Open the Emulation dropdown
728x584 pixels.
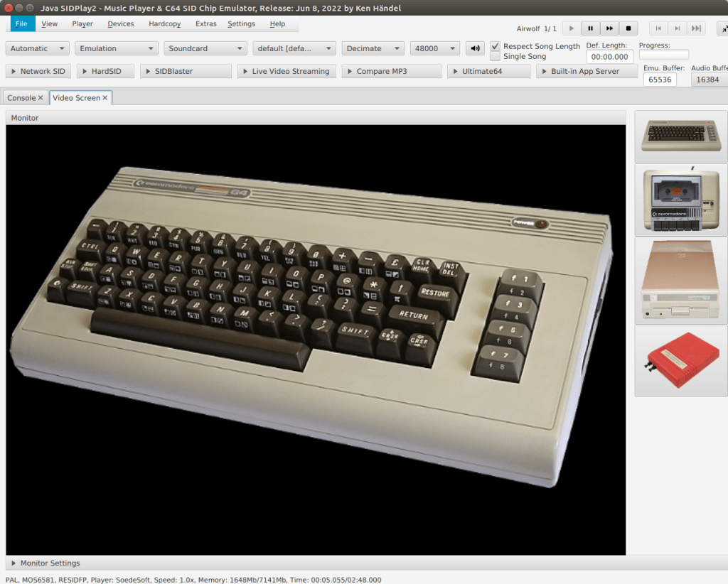117,49
